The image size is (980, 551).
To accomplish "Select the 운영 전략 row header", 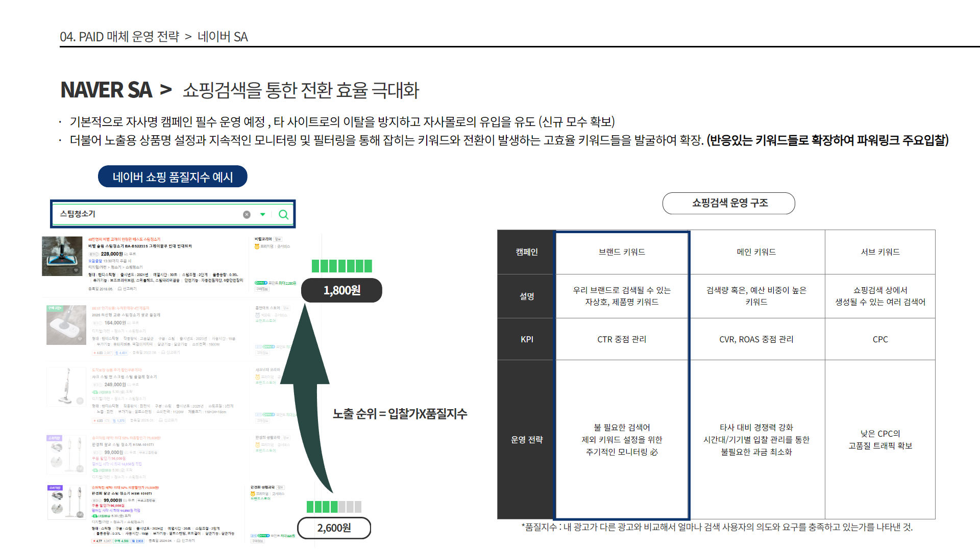I will 526,440.
